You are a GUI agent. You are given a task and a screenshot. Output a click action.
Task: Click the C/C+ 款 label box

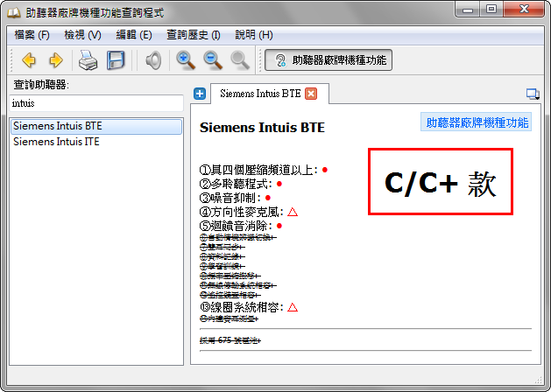point(441,181)
